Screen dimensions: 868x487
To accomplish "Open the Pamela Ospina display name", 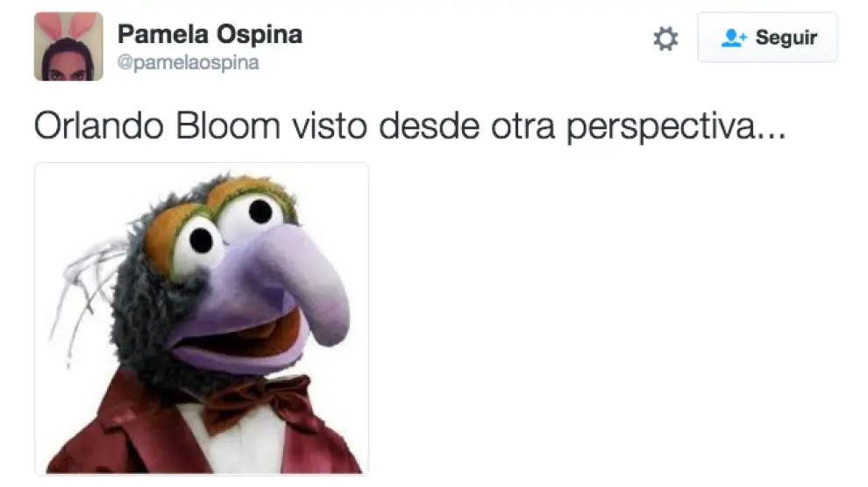I will pos(210,34).
